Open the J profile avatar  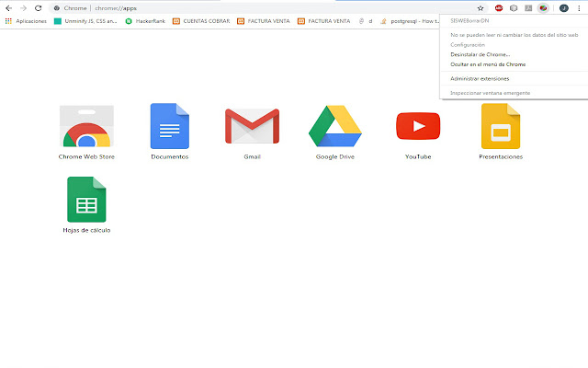click(563, 8)
